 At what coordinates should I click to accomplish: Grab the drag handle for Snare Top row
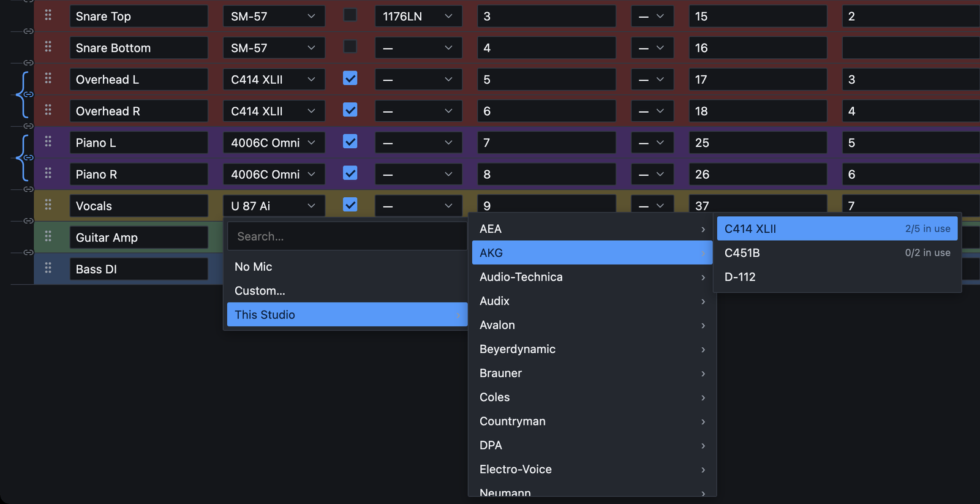click(x=48, y=15)
